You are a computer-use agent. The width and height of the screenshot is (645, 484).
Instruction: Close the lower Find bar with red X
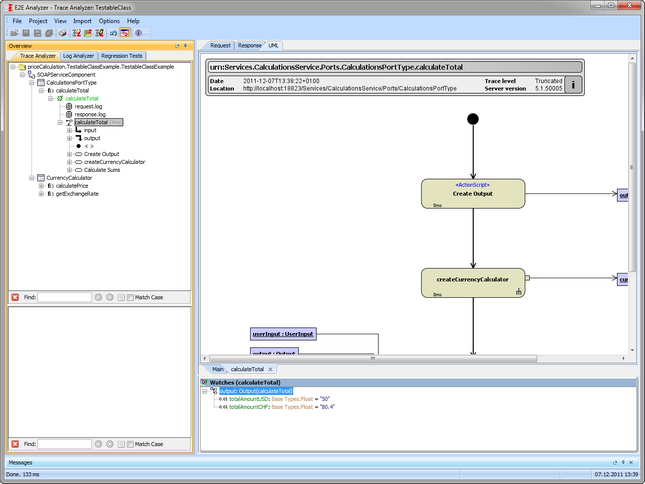(14, 443)
